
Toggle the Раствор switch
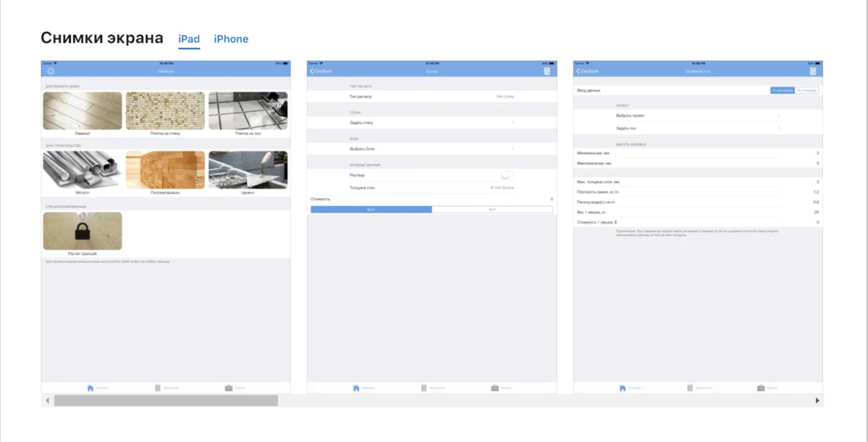click(507, 175)
